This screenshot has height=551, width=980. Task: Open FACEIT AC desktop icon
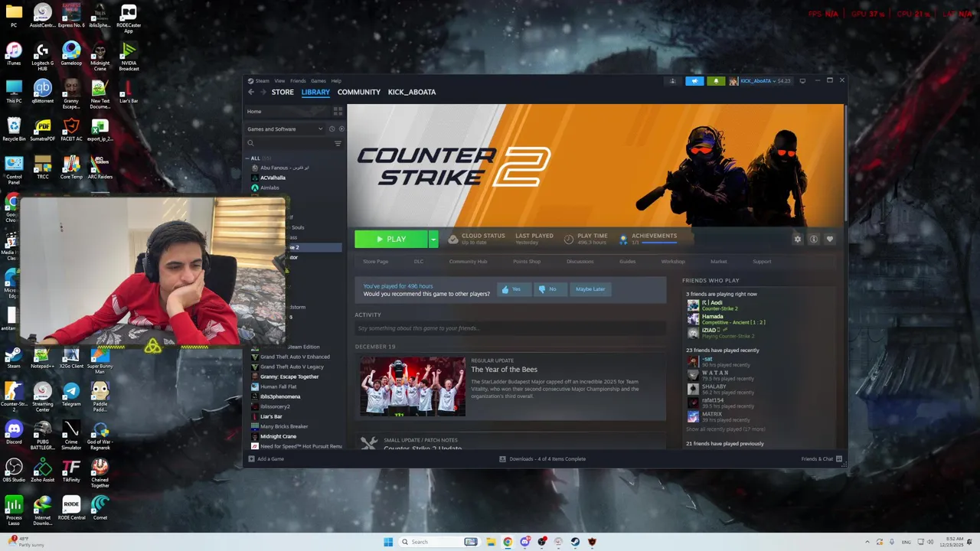(x=71, y=129)
